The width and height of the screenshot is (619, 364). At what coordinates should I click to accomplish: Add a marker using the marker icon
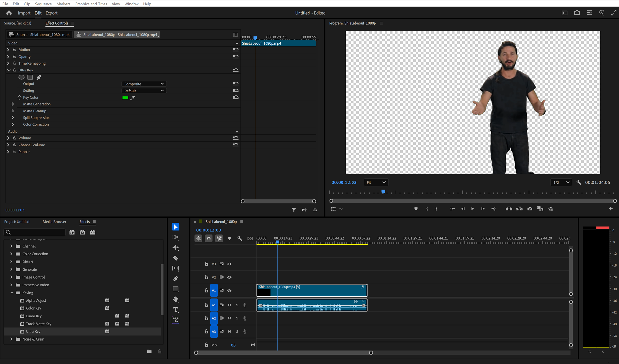416,209
